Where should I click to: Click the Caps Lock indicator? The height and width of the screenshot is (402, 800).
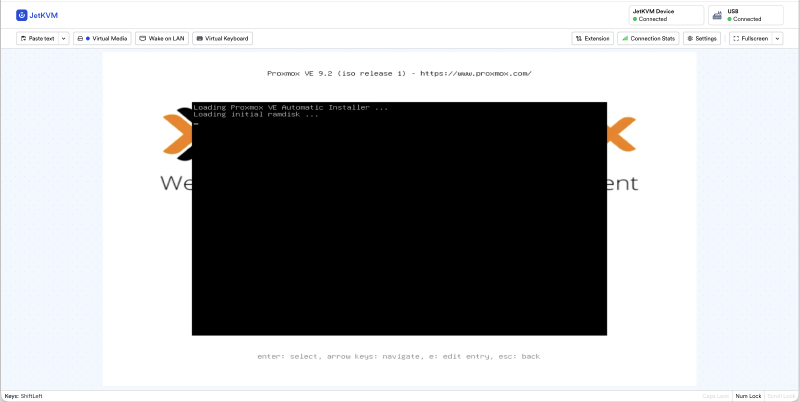716,396
